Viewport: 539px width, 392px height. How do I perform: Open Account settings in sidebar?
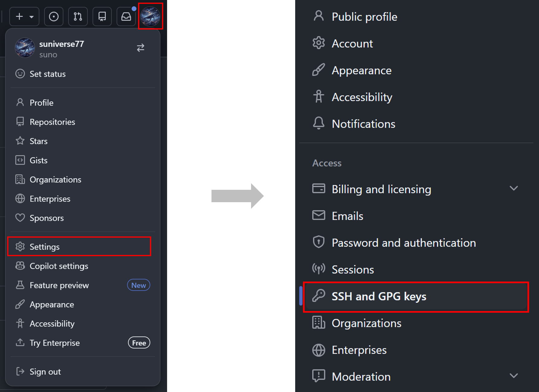(416, 43)
